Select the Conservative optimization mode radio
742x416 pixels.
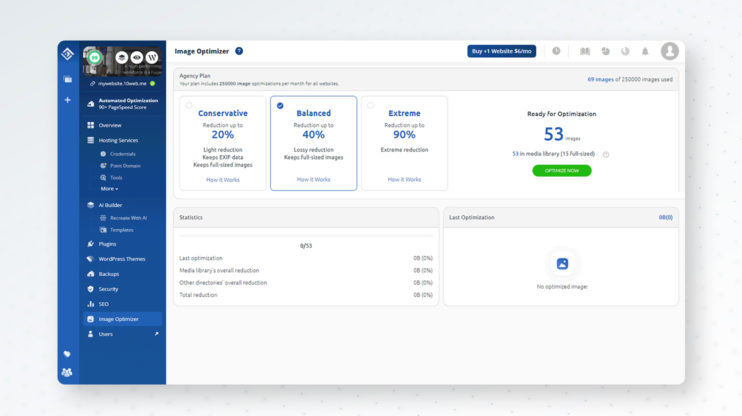coord(189,106)
